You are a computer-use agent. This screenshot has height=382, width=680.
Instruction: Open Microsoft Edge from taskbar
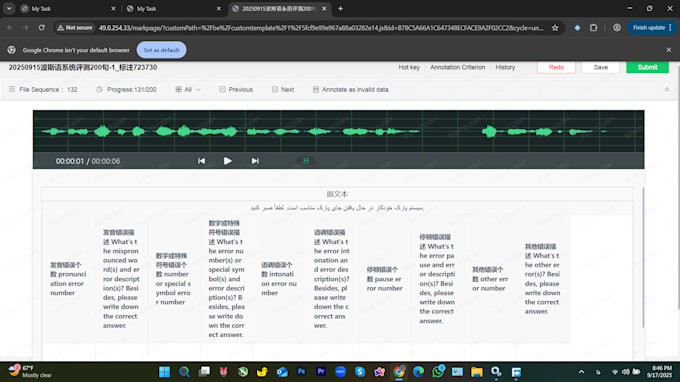[x=418, y=372]
